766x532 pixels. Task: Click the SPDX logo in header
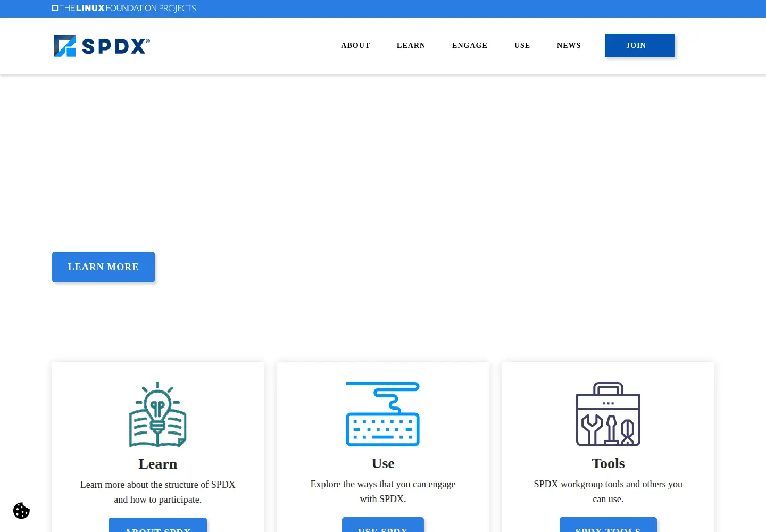click(x=102, y=46)
